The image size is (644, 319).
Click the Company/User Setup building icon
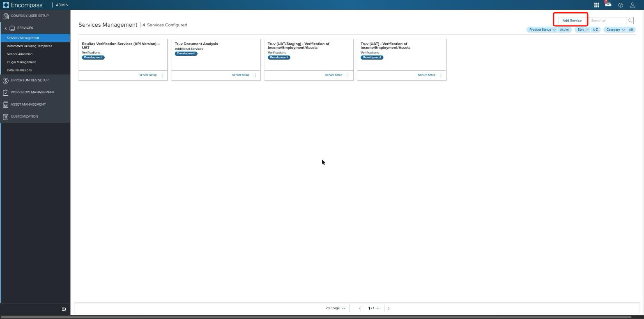(x=6, y=16)
